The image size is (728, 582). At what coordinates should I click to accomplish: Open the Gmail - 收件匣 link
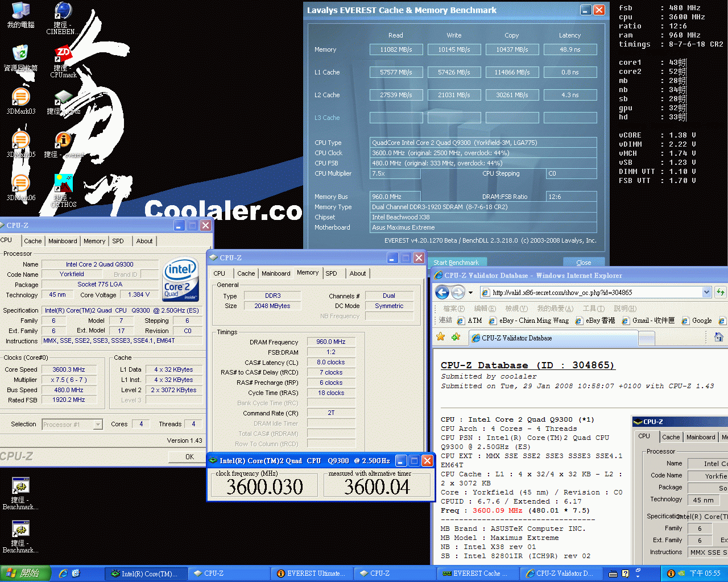(x=649, y=321)
